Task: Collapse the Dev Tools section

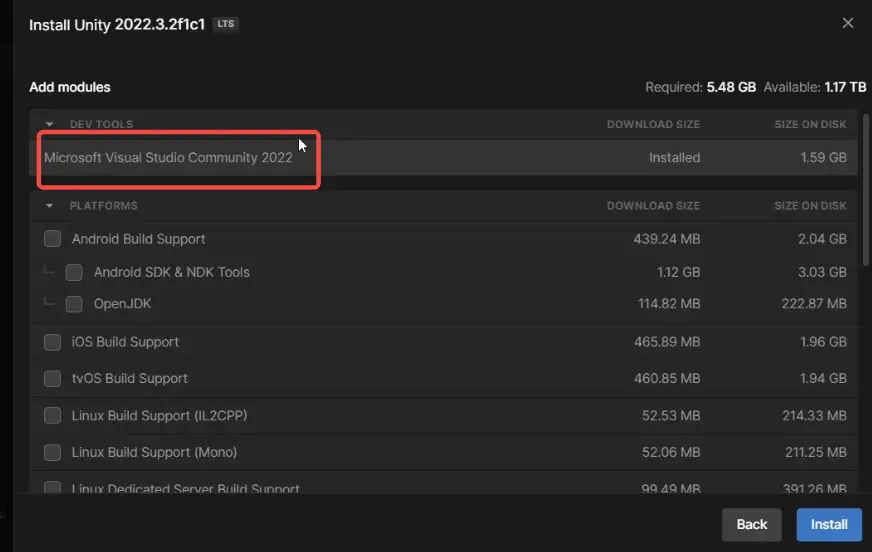Action: click(50, 124)
